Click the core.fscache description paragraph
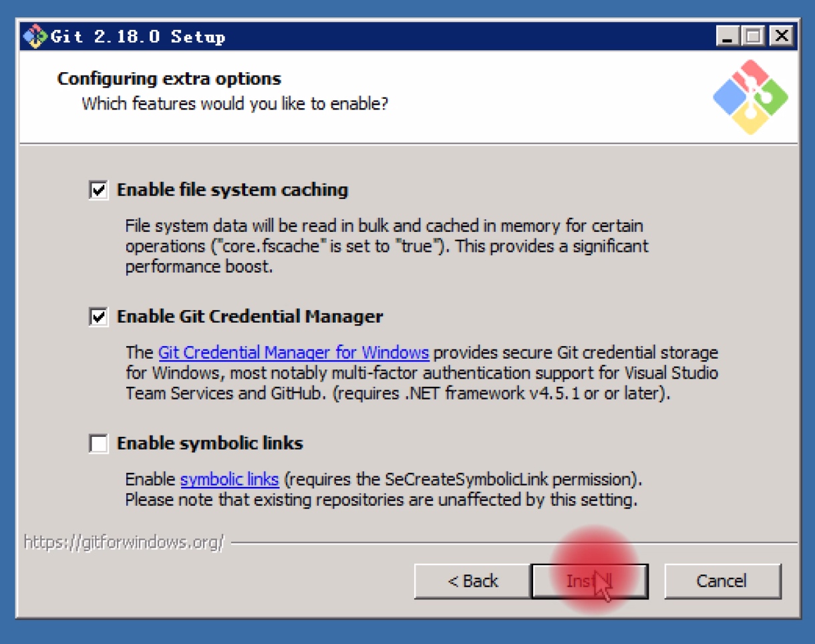815x644 pixels. pos(387,246)
